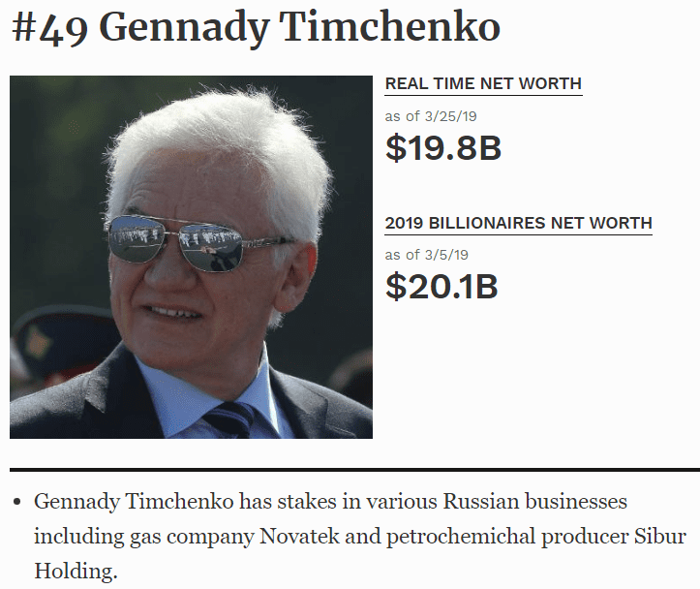700x589 pixels.
Task: Click the black horizontal divider line
Action: coord(355,470)
